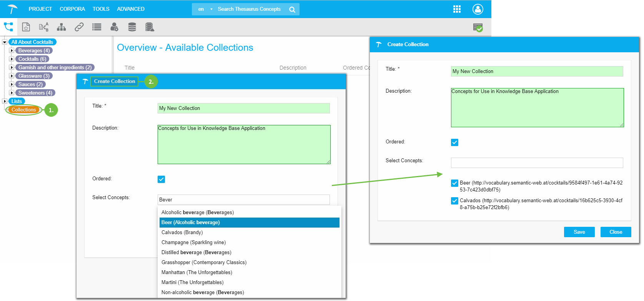The image size is (644, 301).
Task: Open the 'en' language dropdown
Action: (205, 9)
